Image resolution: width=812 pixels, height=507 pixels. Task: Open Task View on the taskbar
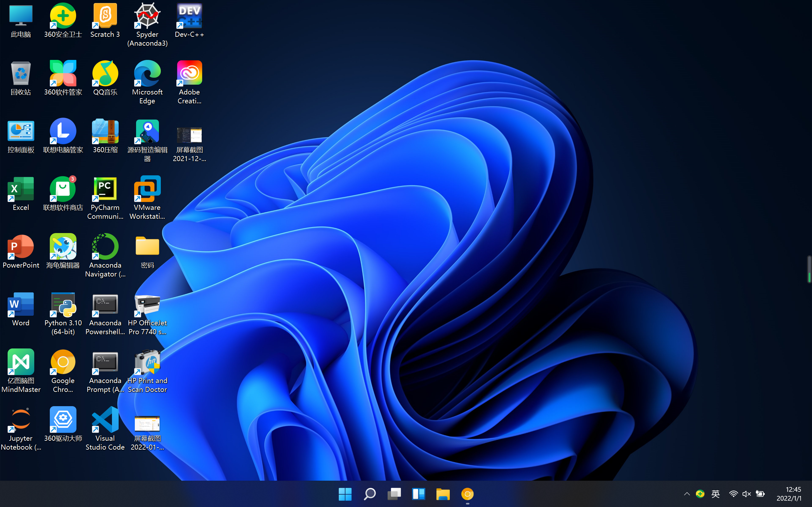pos(394,494)
